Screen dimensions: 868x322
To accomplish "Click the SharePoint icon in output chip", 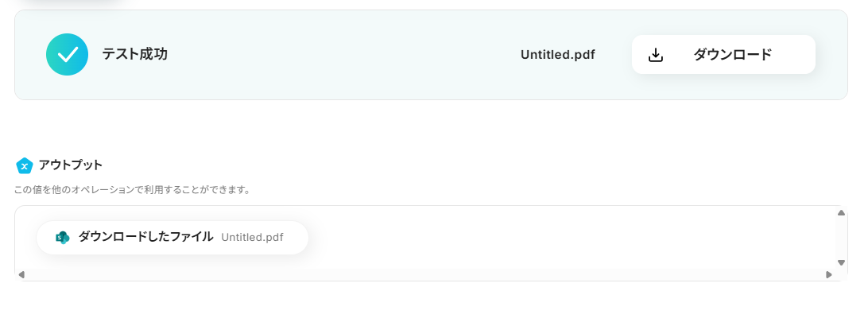I will click(x=62, y=237).
